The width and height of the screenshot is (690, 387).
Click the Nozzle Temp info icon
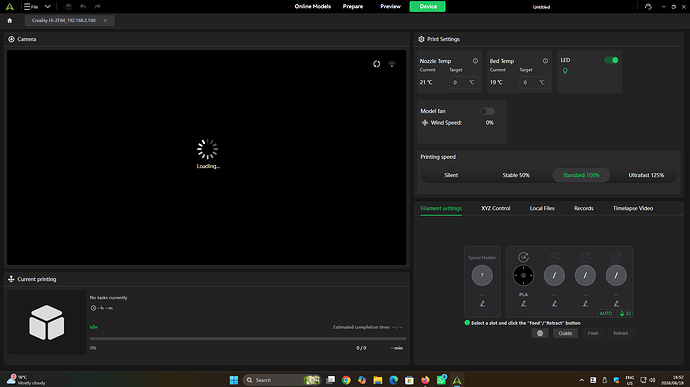(x=475, y=61)
